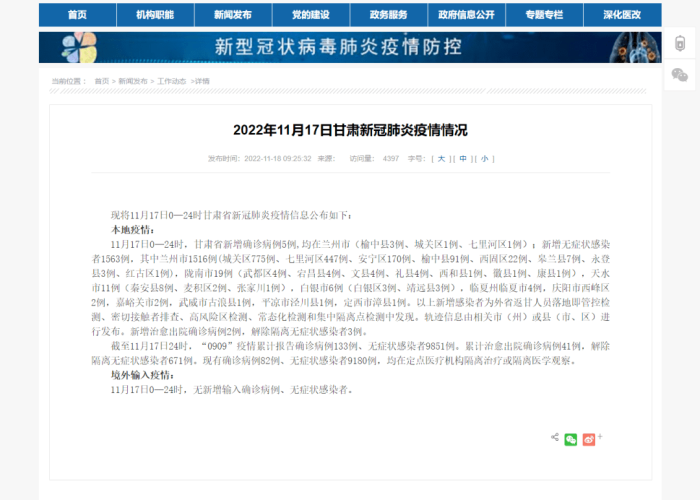Click the publish time 2022-11-18 09:25:32
The height and width of the screenshot is (500, 700).
[x=278, y=158]
